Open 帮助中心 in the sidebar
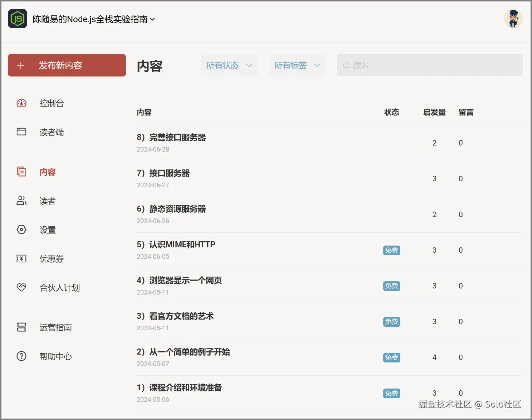Viewport: 532px width, 420px height. point(55,356)
